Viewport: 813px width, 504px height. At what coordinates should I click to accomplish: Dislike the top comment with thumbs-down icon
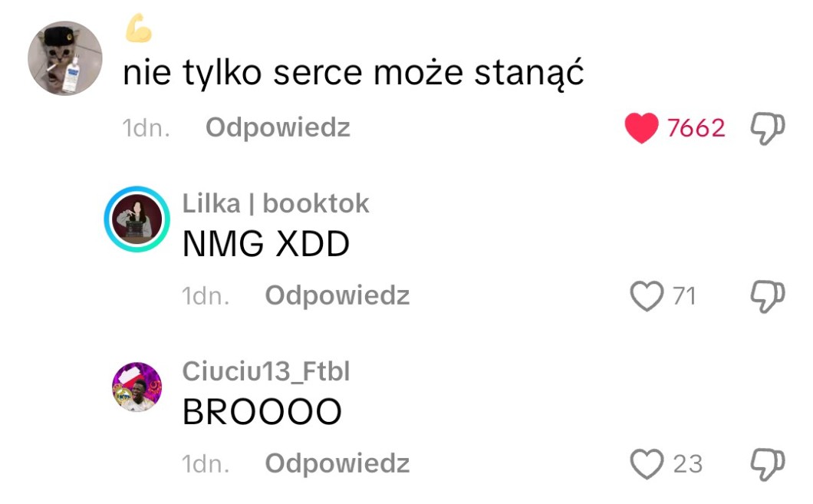(x=768, y=128)
